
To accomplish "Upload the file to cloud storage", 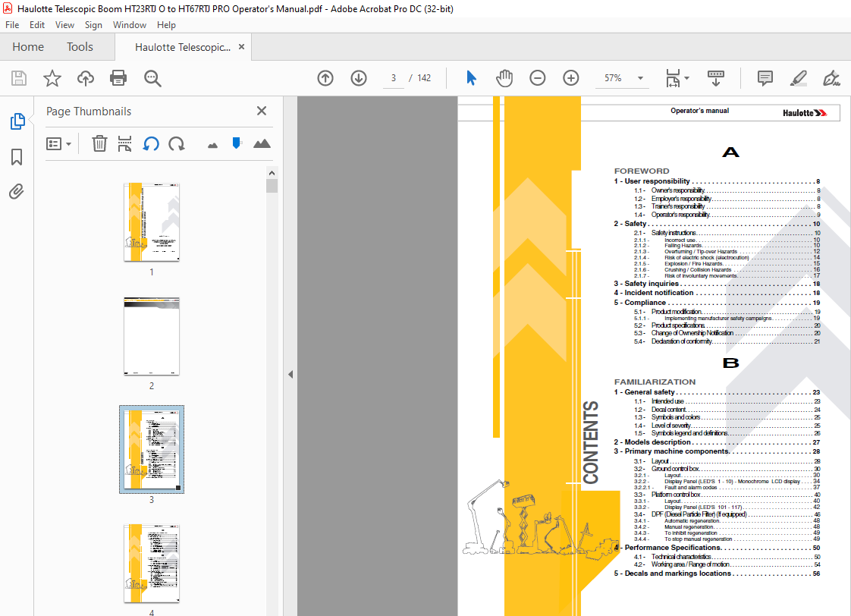I will (x=85, y=78).
